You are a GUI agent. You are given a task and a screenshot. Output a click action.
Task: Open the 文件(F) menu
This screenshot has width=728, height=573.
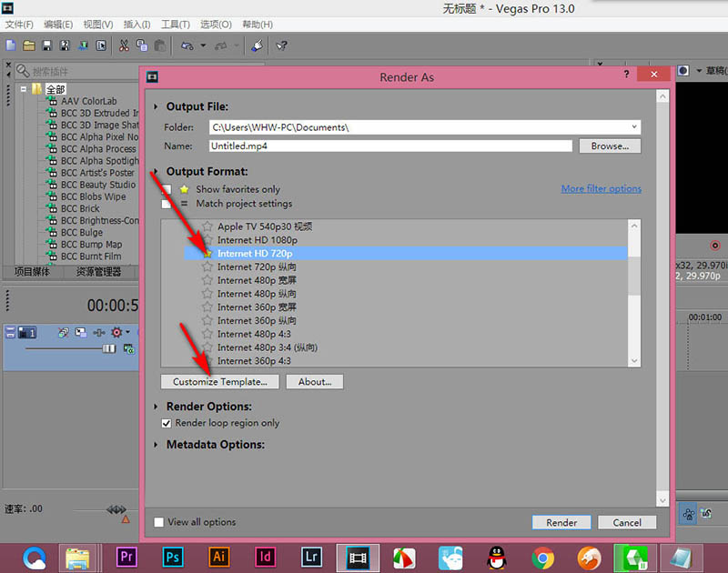(19, 25)
